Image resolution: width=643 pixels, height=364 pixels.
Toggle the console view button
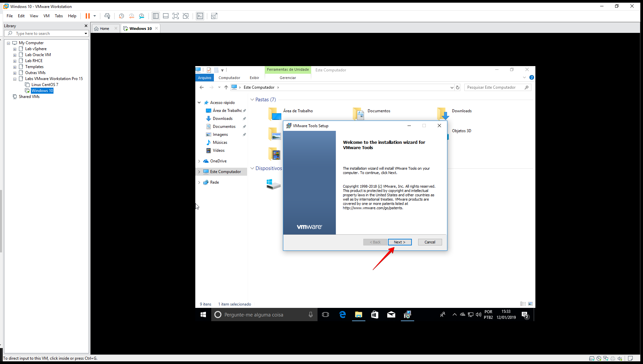click(200, 16)
